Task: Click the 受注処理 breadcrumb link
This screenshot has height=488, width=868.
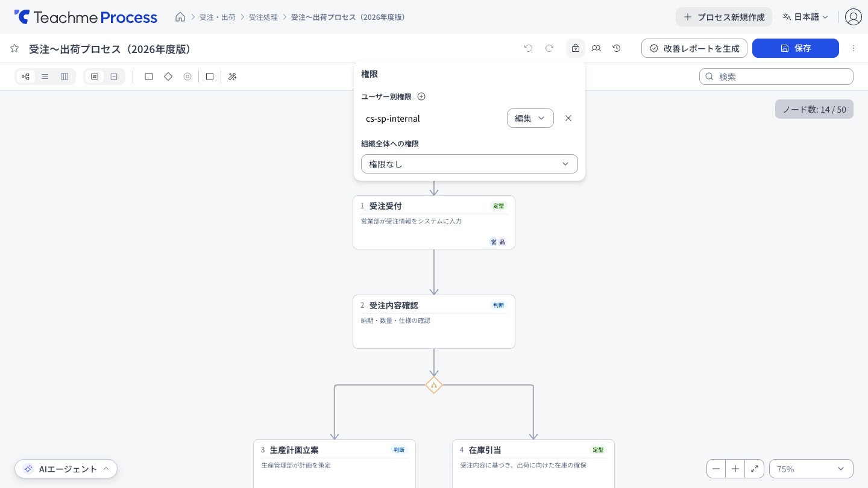Action: point(263,17)
